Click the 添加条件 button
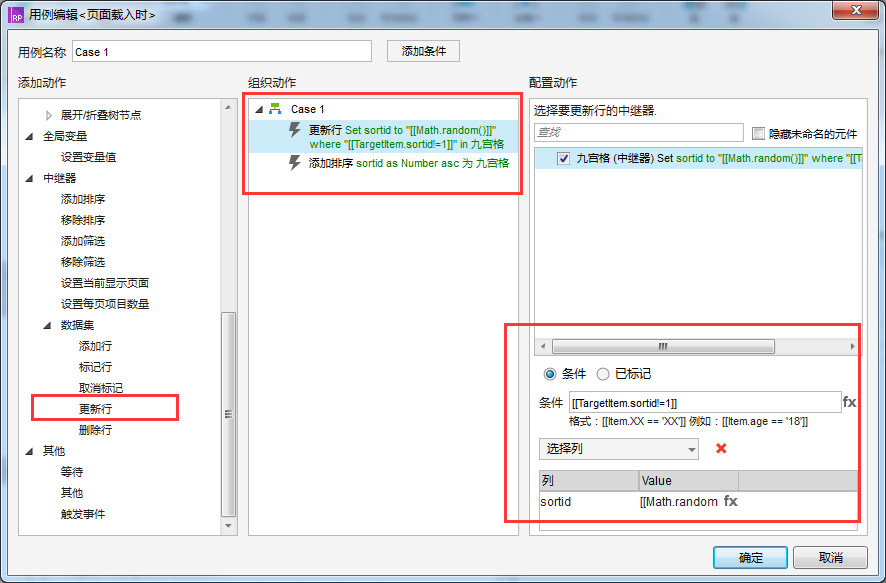This screenshot has height=583, width=886. tap(423, 51)
